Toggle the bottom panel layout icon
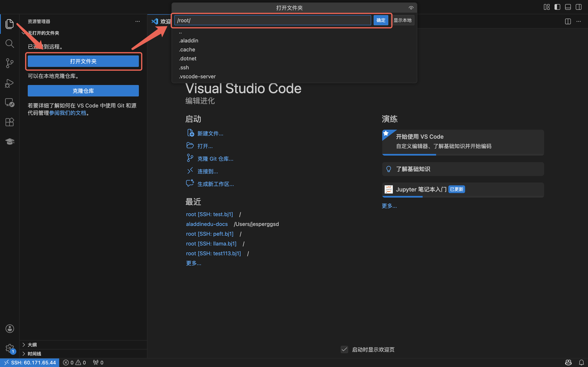 pos(568,7)
